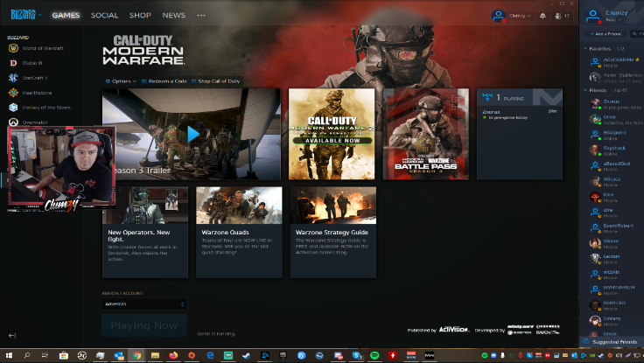The height and width of the screenshot is (363, 644).
Task: Click the Call of Duty Modern Warfare logo
Action: (x=143, y=50)
